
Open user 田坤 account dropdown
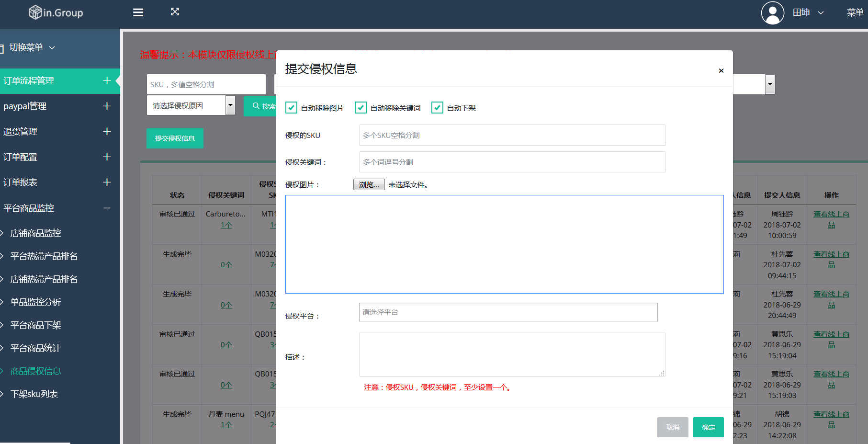pos(808,13)
